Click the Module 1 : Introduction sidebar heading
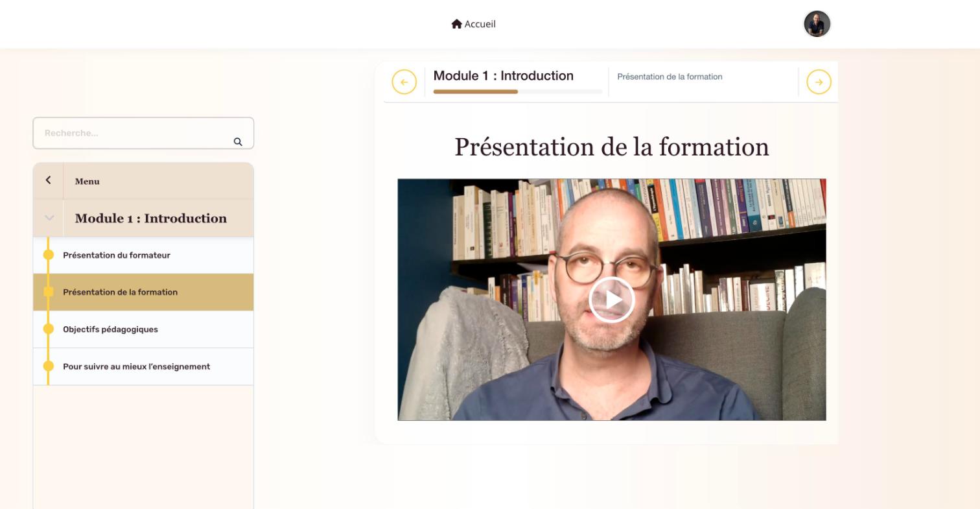 pos(151,219)
